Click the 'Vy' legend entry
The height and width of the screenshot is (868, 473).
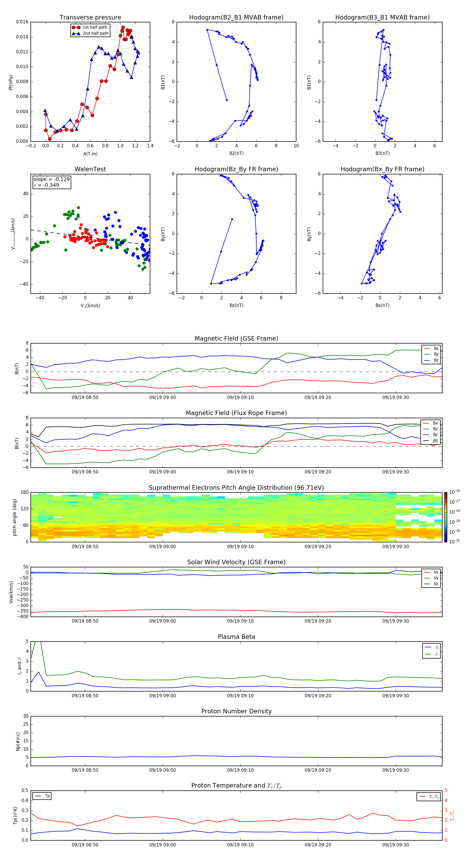point(431,578)
